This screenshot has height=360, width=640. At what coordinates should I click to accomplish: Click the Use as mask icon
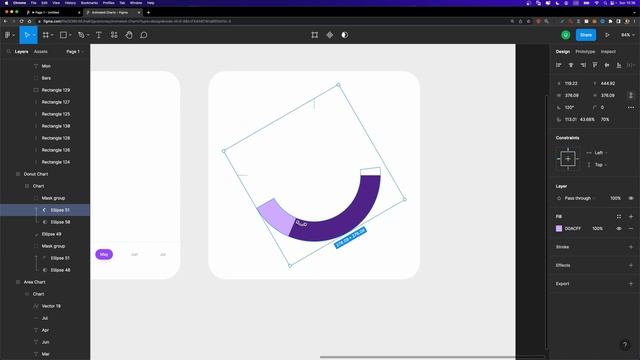tap(345, 35)
